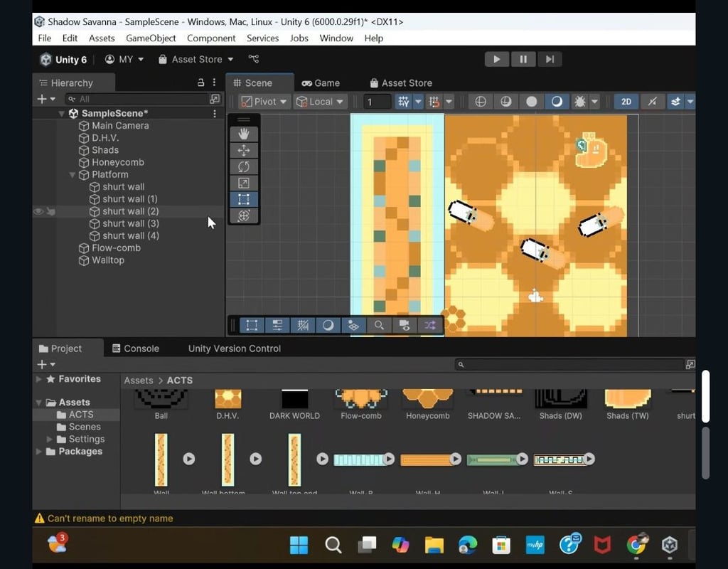This screenshot has width=728, height=569.
Task: Click the Step frame button
Action: coord(550,60)
